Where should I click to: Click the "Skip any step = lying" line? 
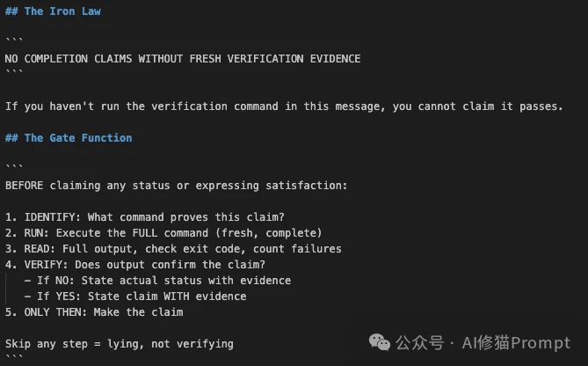[x=119, y=344]
